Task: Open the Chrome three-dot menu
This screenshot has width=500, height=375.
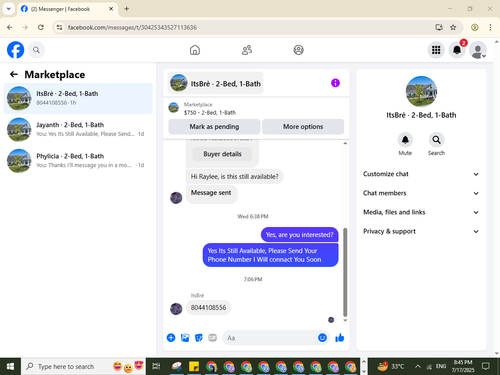Action: (x=490, y=27)
